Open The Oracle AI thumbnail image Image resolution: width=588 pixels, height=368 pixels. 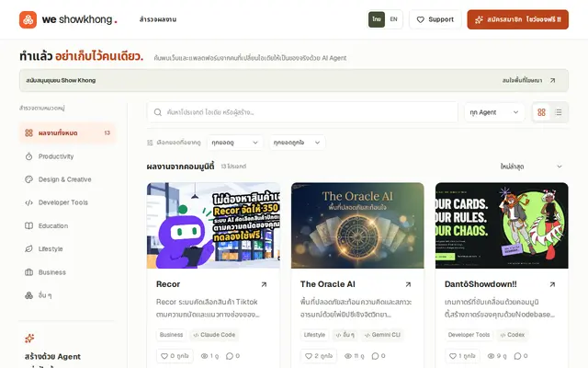click(x=357, y=225)
